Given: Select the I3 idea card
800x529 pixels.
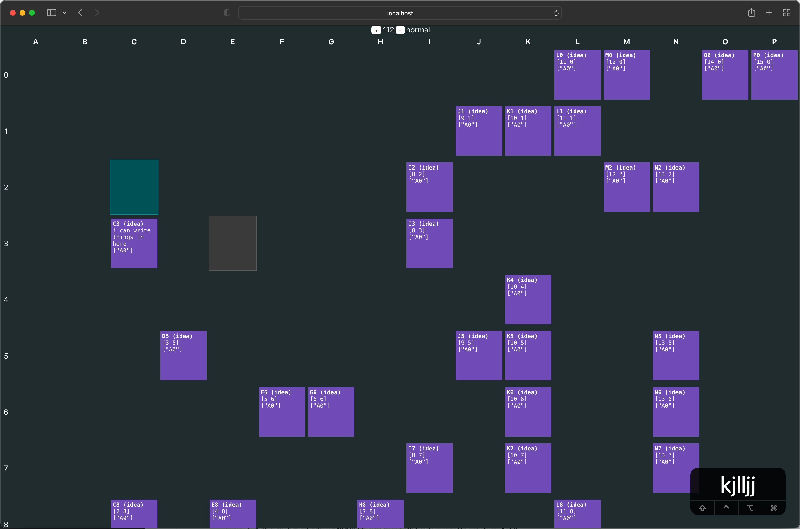Looking at the screenshot, I should tap(429, 243).
